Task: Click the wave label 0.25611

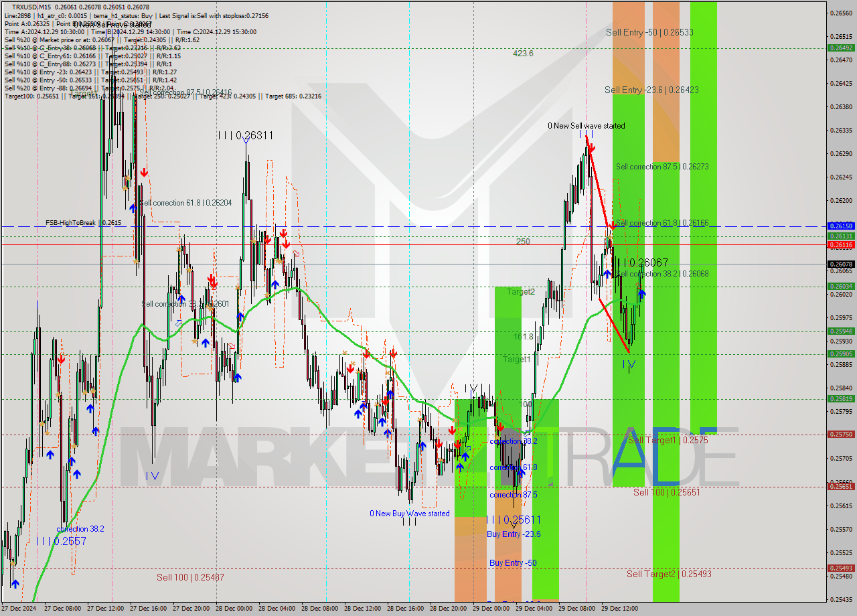Action: tap(521, 520)
